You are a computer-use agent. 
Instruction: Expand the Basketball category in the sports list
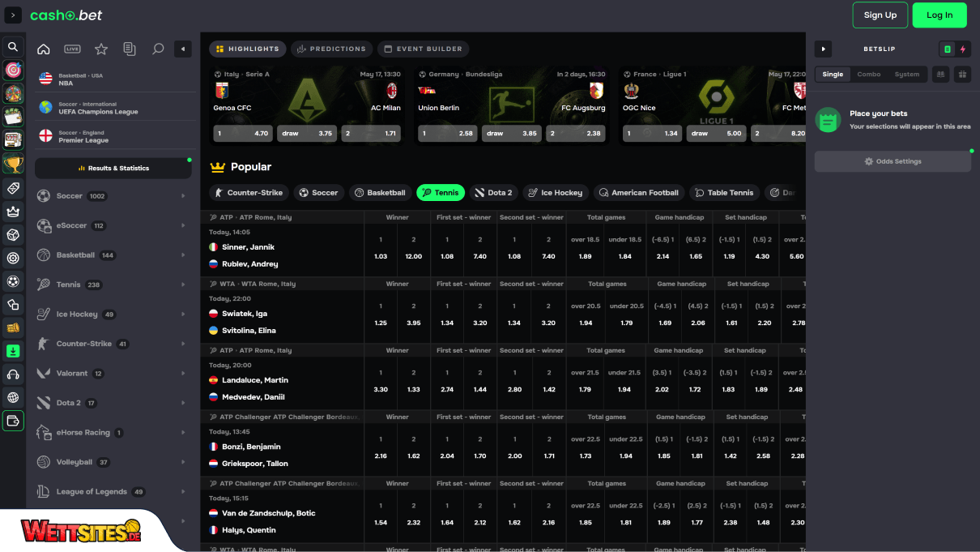click(x=113, y=255)
